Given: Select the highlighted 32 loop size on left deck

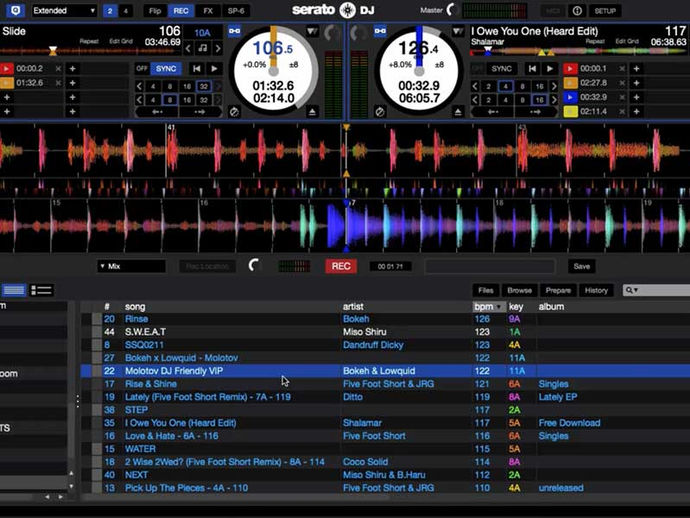Looking at the screenshot, I should click(203, 86).
